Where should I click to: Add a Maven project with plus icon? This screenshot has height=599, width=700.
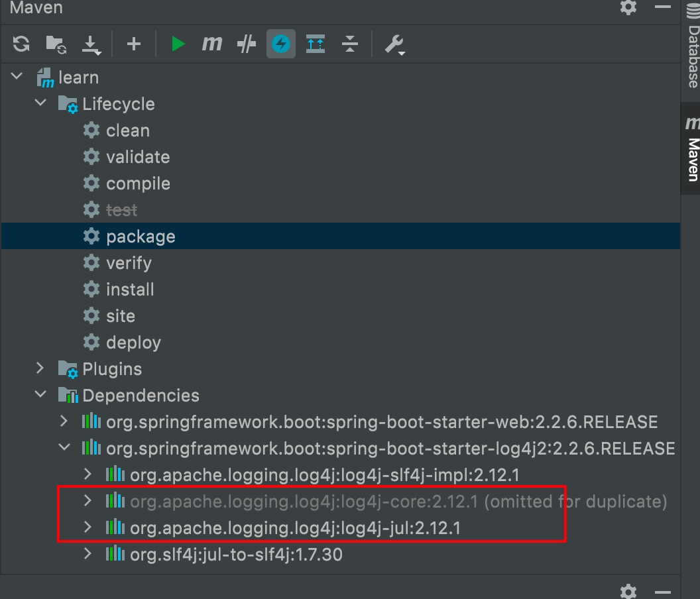tap(133, 44)
